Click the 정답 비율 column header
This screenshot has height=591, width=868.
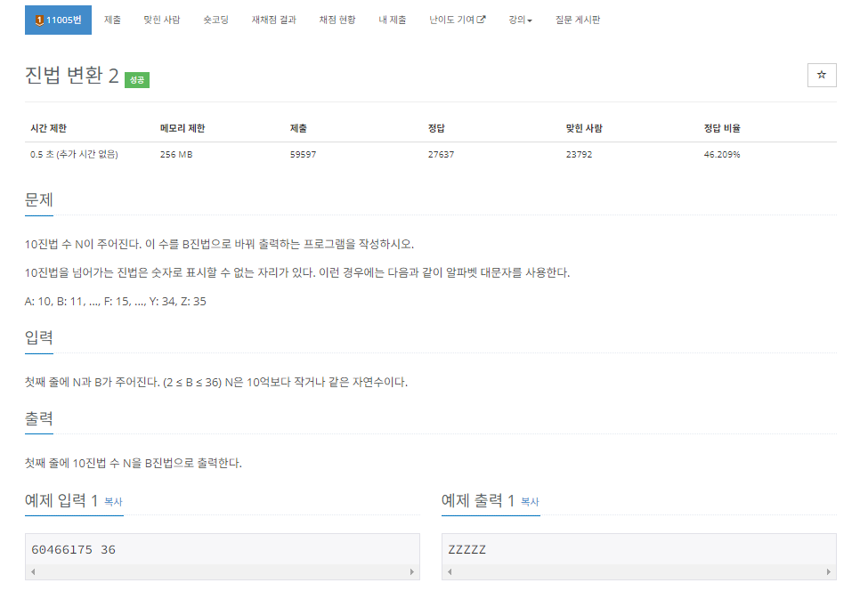pos(722,128)
